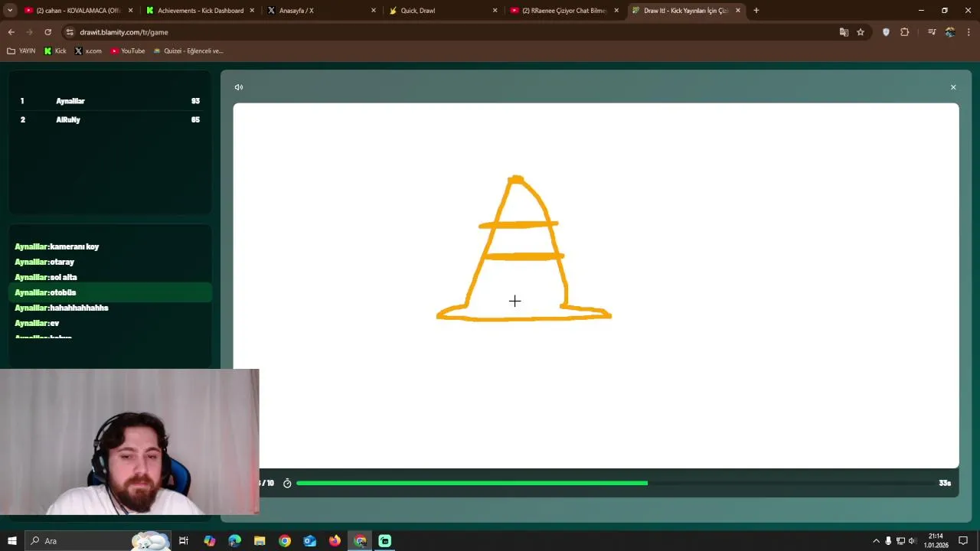
Task: Click chat message 'hahahhahhahhs'
Action: tap(79, 308)
